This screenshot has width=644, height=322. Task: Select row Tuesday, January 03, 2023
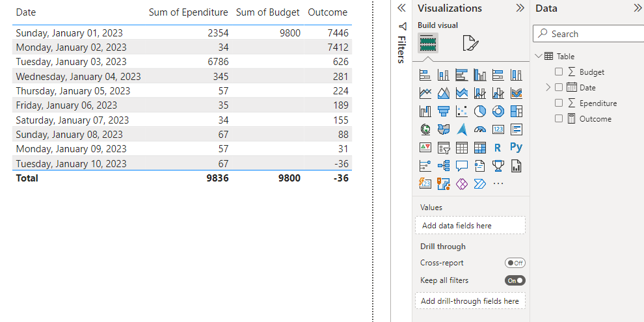[182, 62]
